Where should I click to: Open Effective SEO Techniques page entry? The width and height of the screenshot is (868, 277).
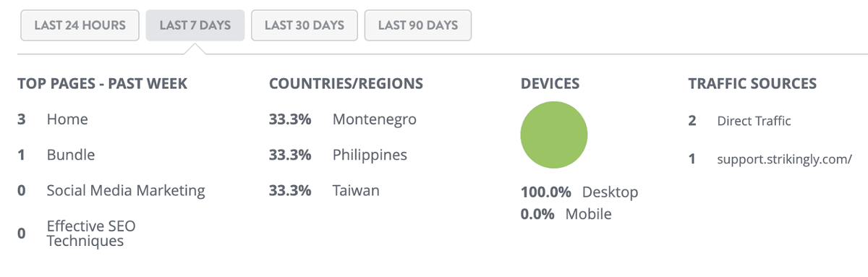[91, 234]
